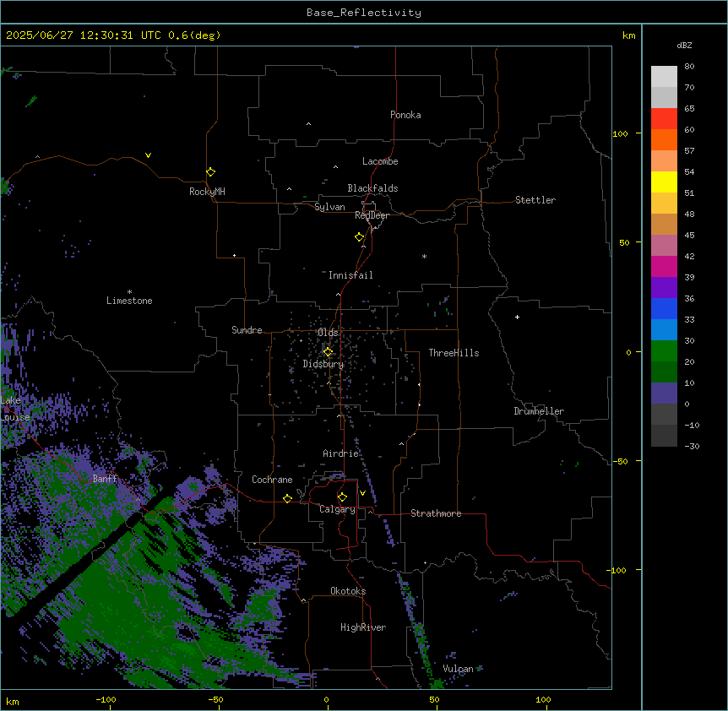The height and width of the screenshot is (711, 728).
Task: Click the Cochrane label
Action: pos(272,480)
